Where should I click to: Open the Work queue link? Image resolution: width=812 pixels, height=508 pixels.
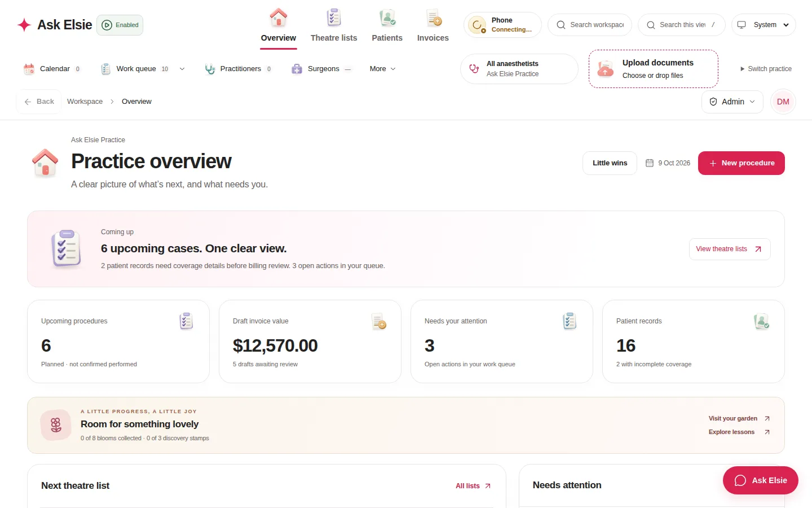[136, 69]
